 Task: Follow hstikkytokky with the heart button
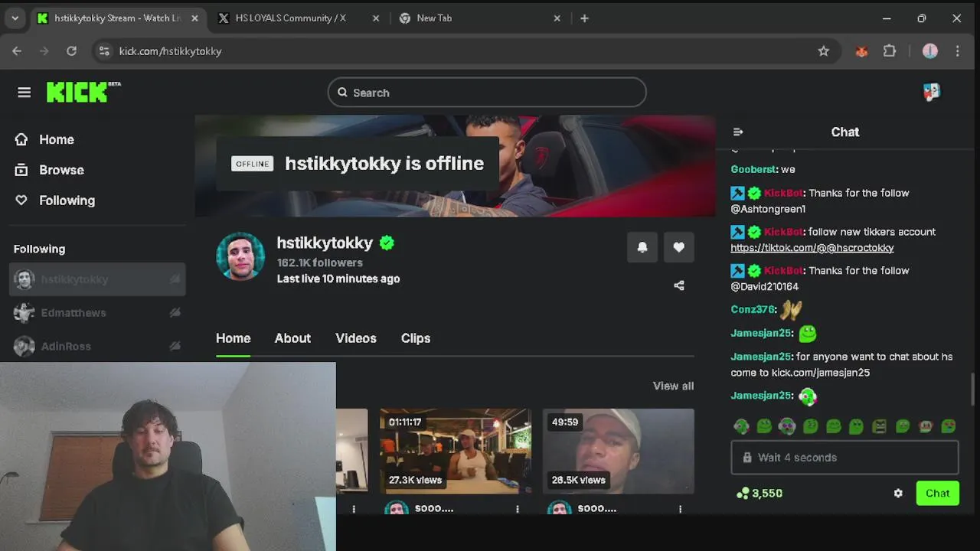pyautogui.click(x=679, y=247)
